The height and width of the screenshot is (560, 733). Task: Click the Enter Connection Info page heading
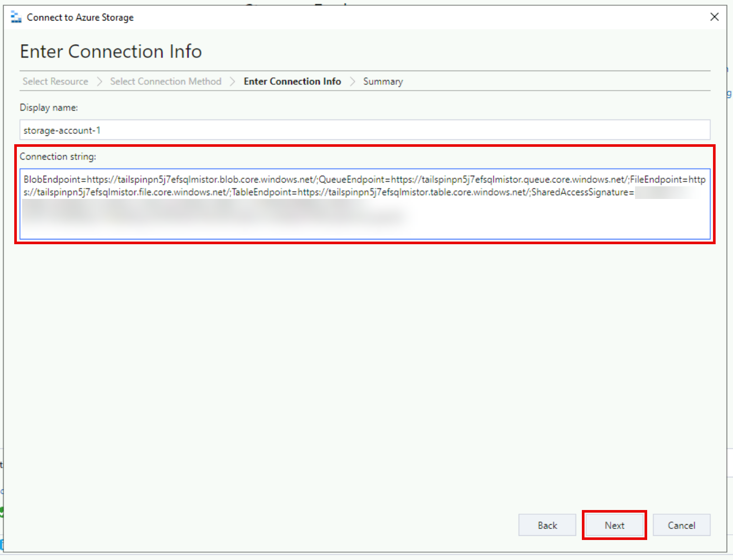tap(111, 52)
